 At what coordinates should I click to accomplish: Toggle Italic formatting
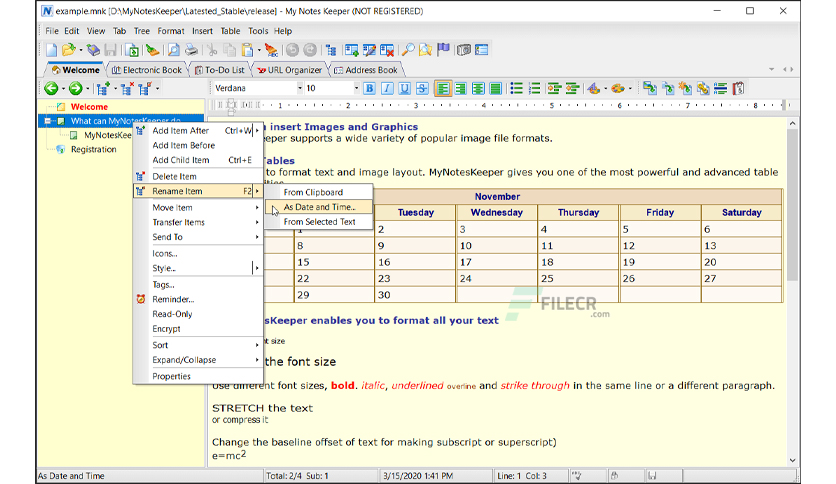coord(387,88)
